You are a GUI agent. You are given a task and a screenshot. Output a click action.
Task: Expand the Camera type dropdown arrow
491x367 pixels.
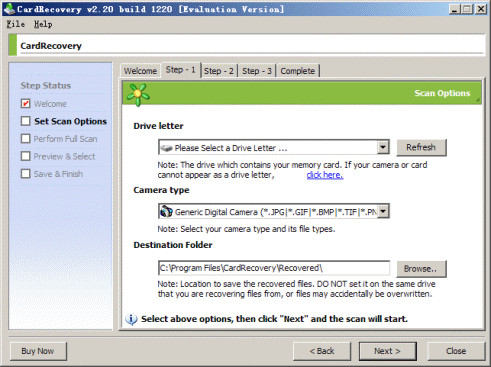coord(383,211)
